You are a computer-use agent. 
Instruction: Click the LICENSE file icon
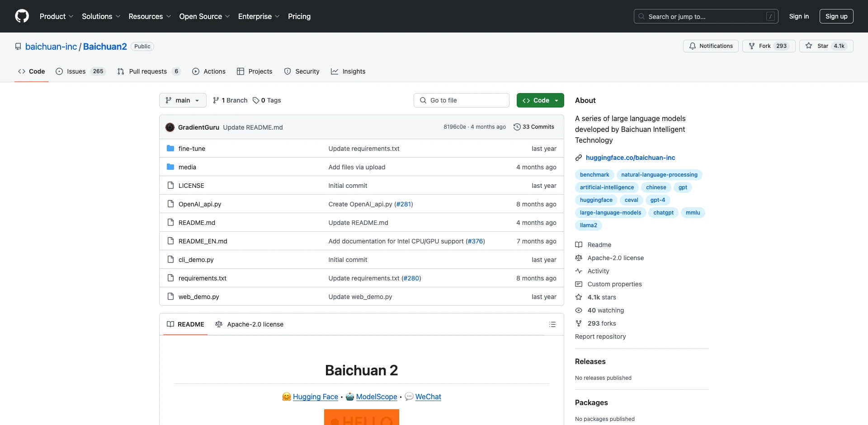click(x=170, y=186)
